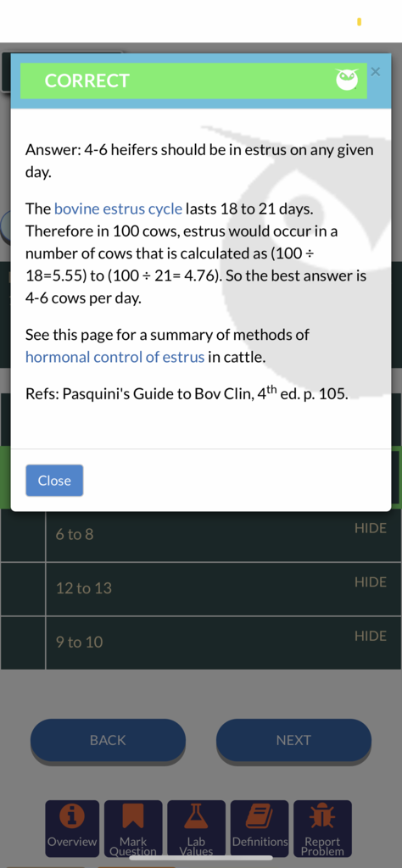
Task: Click the blue Close button
Action: coord(54,481)
